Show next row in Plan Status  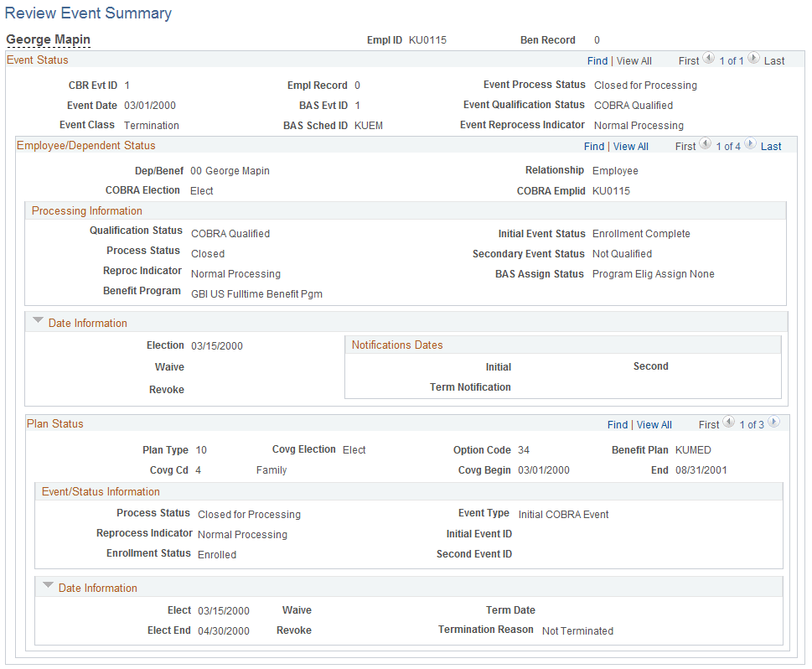[773, 423]
